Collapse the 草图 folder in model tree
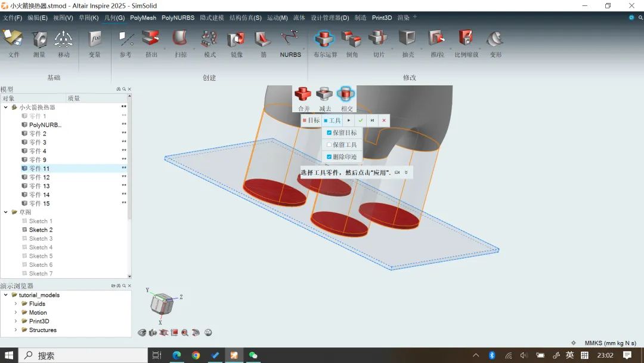Image resolution: width=644 pixels, height=363 pixels. pos(6,212)
